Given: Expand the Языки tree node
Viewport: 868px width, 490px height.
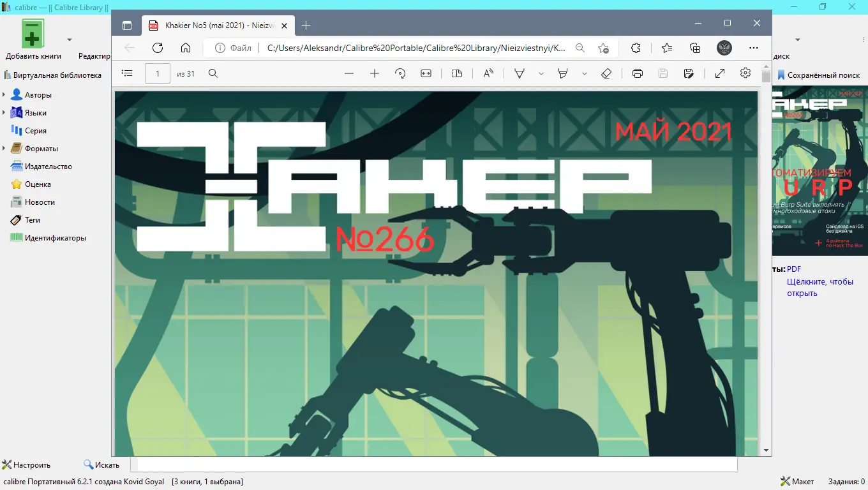Looking at the screenshot, I should point(4,113).
